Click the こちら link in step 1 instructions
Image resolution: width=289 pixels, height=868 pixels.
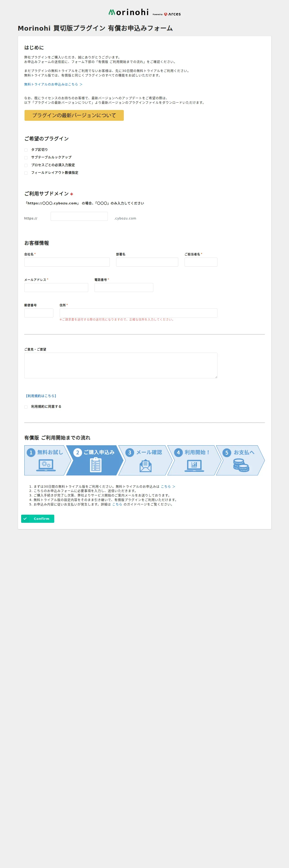[168, 487]
